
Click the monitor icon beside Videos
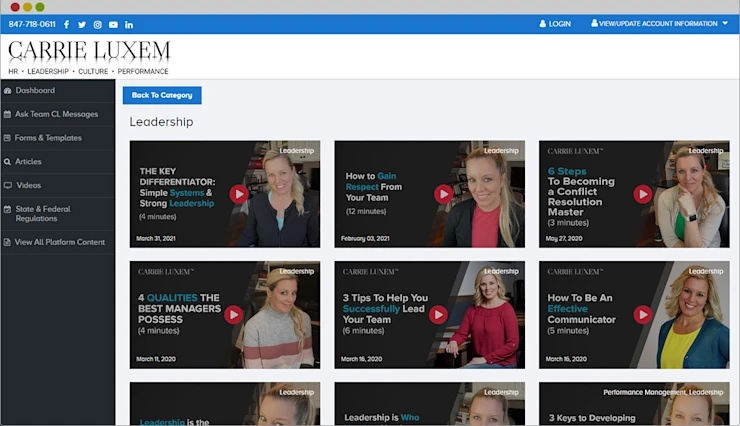[8, 185]
